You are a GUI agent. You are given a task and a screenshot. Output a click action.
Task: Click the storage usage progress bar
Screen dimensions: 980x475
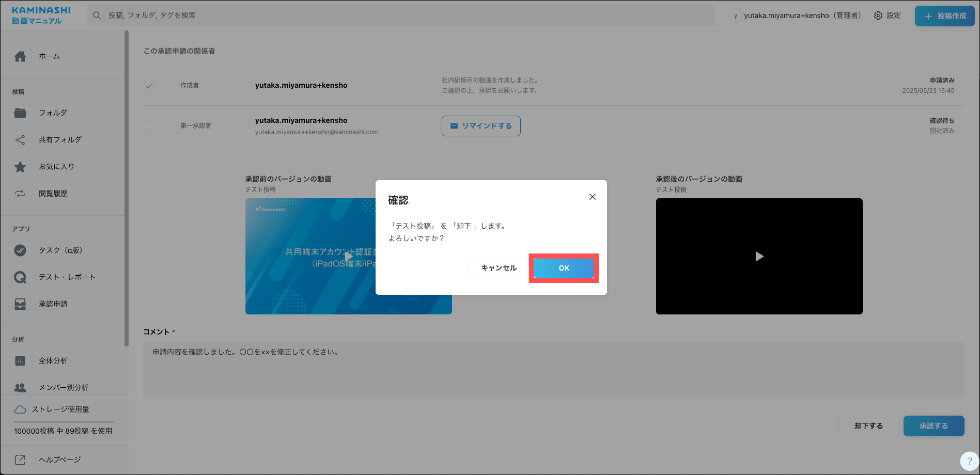point(64,422)
